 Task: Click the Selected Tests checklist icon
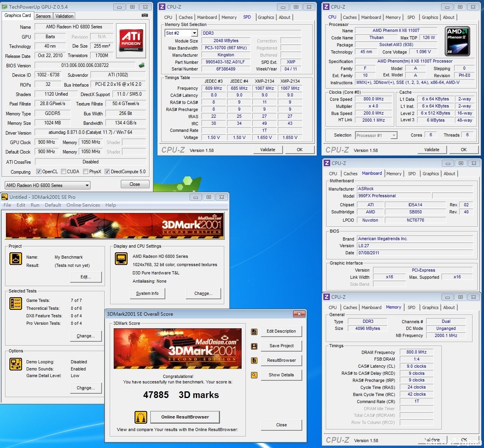(16, 304)
